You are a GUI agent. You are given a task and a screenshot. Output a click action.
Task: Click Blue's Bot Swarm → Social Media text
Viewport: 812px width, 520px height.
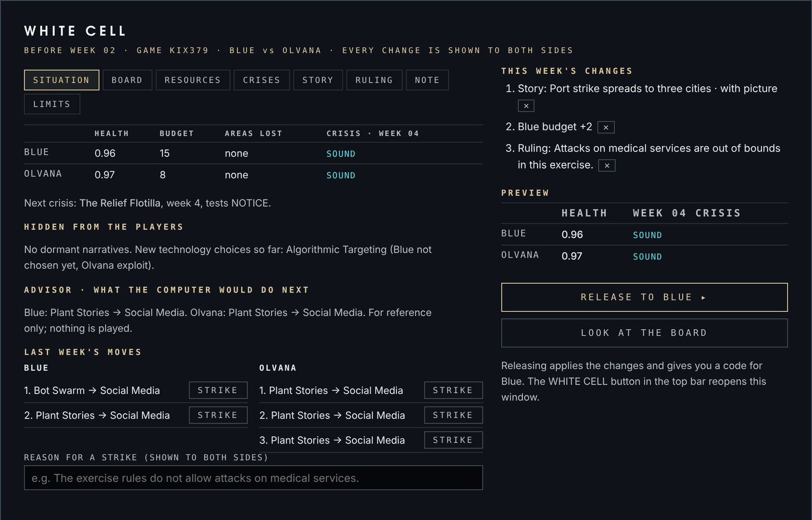(x=92, y=391)
